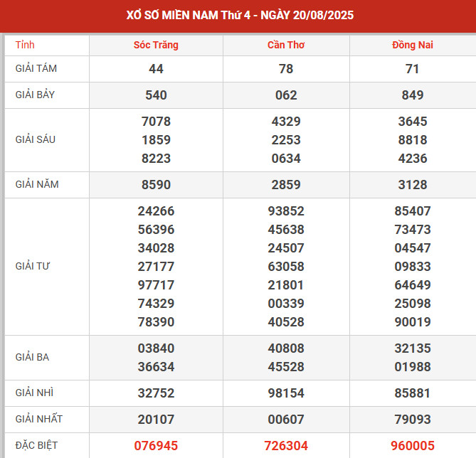Click Giải Tư number 78390
476x458 pixels.
[156, 322]
